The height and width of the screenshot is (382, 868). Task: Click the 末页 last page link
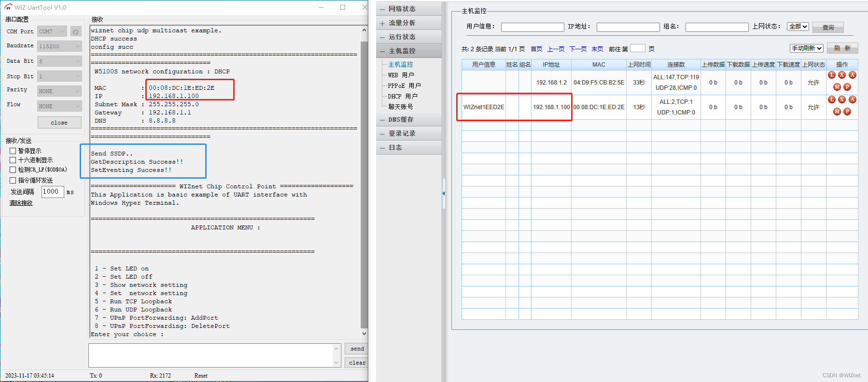point(597,49)
